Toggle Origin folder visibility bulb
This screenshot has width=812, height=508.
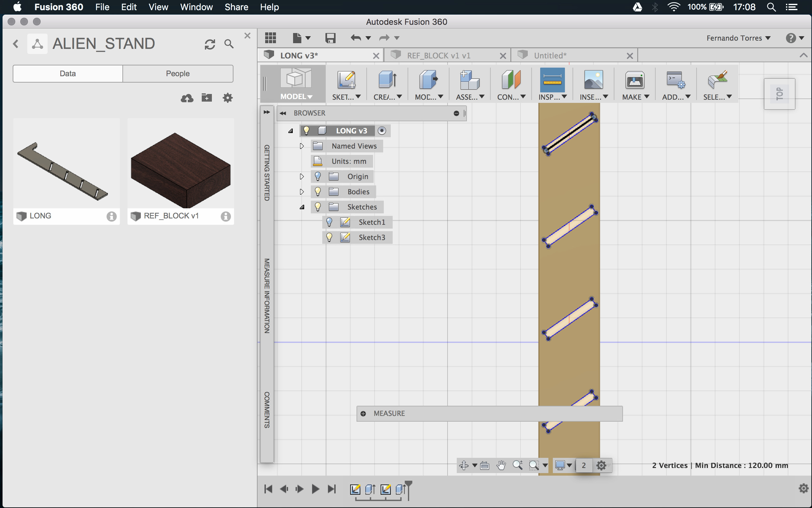tap(318, 177)
